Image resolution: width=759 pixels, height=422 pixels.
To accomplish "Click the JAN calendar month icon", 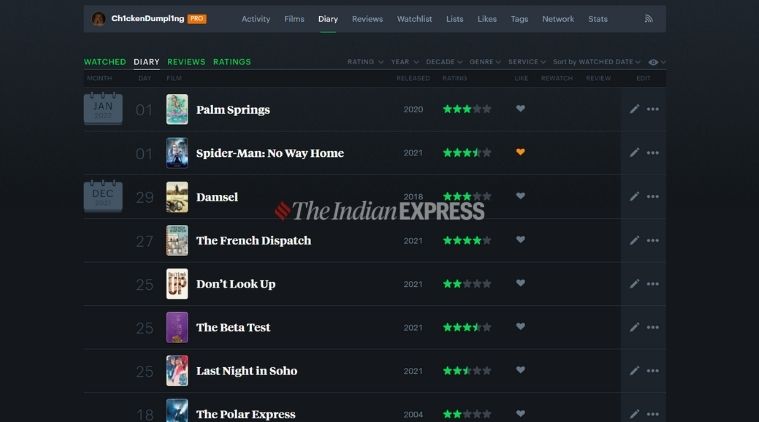I will coord(103,108).
